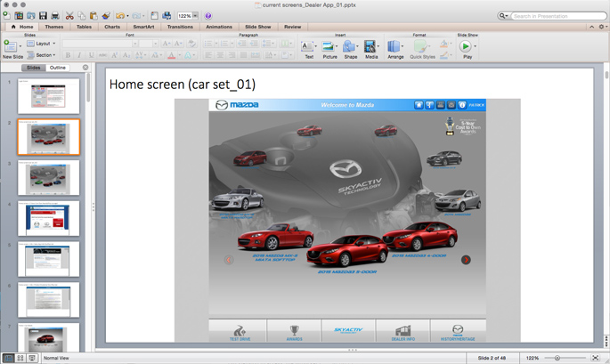Open the Transitions ribbon tab
Screen dimensions: 610x364
(x=180, y=27)
